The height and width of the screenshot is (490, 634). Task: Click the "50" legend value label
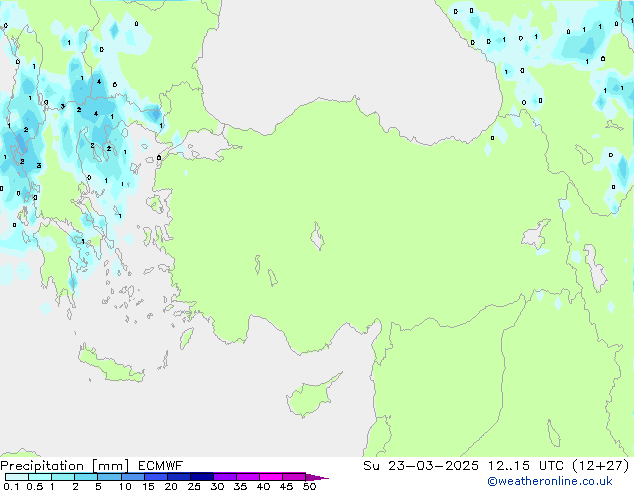(309, 486)
